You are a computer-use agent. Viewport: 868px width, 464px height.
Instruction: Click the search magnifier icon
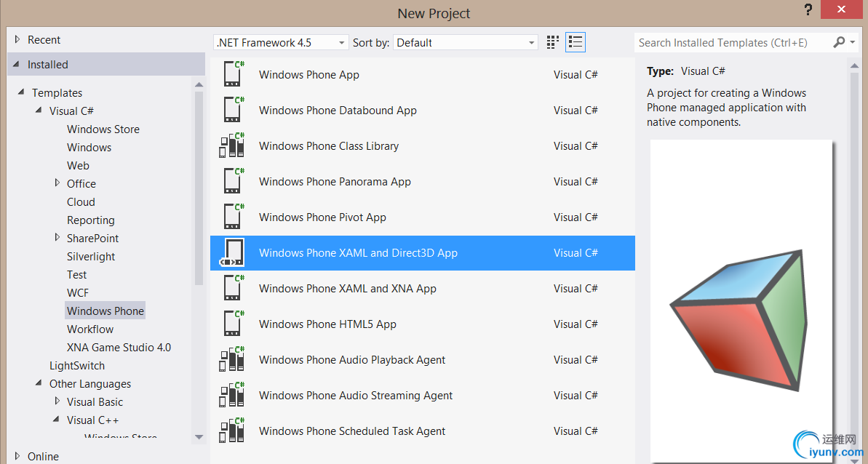(840, 42)
